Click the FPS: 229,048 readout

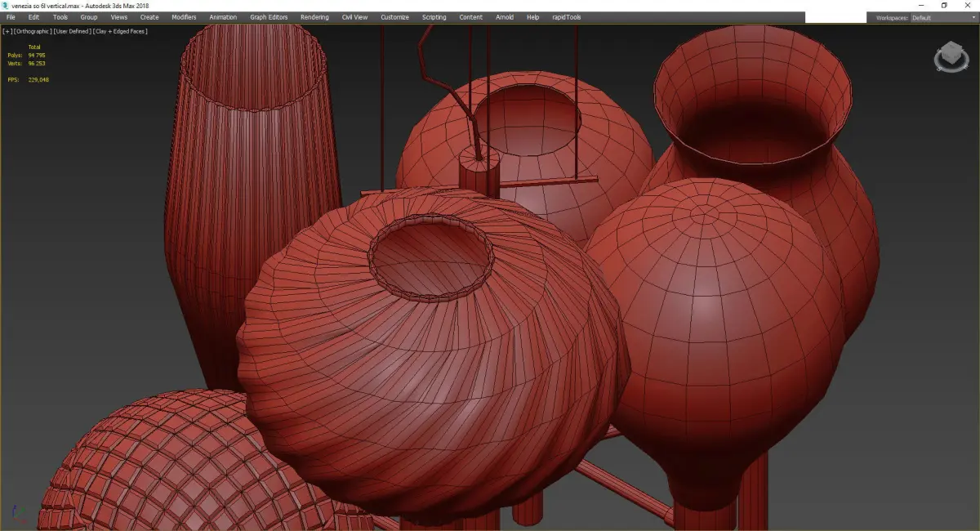[29, 79]
